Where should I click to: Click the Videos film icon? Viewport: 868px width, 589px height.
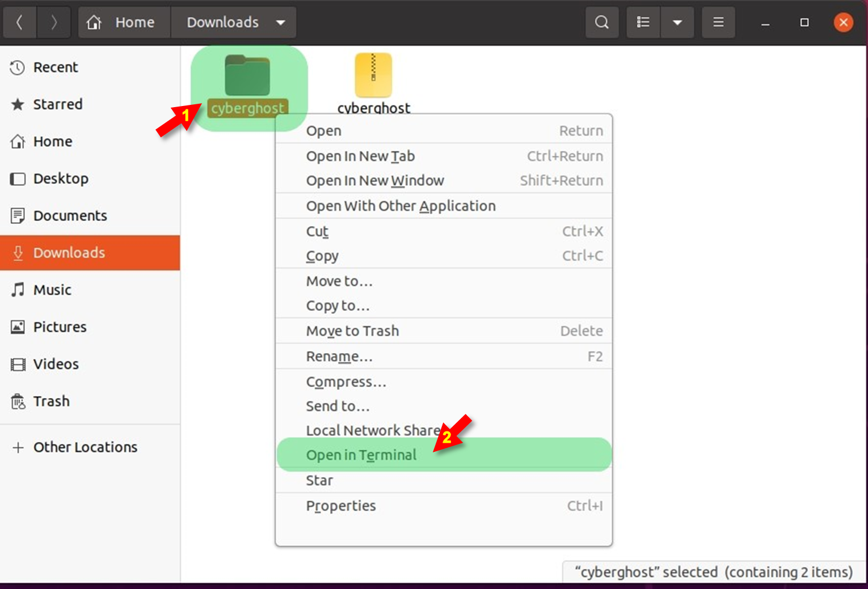(x=18, y=365)
